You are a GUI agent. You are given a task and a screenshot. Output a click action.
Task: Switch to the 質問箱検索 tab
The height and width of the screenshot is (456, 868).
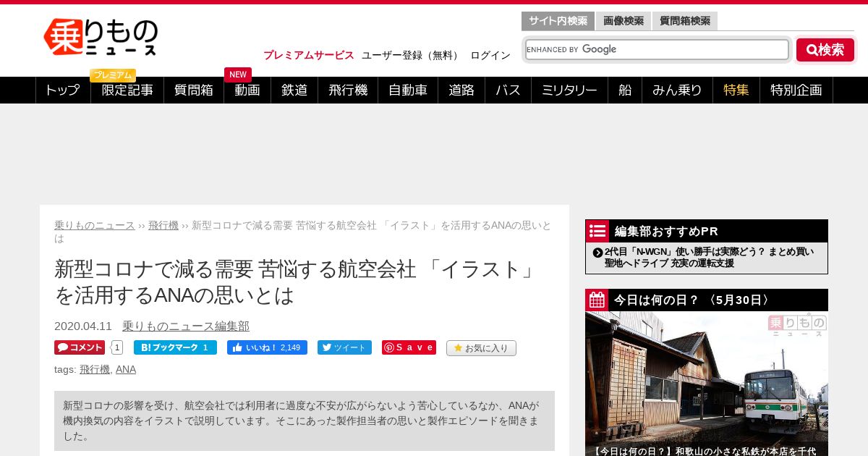(x=685, y=21)
